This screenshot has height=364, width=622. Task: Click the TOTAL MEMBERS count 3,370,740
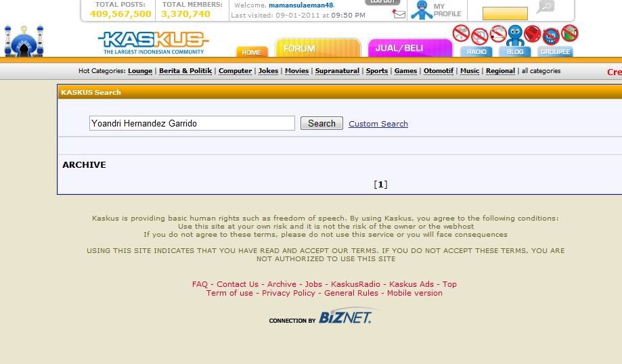coord(185,14)
